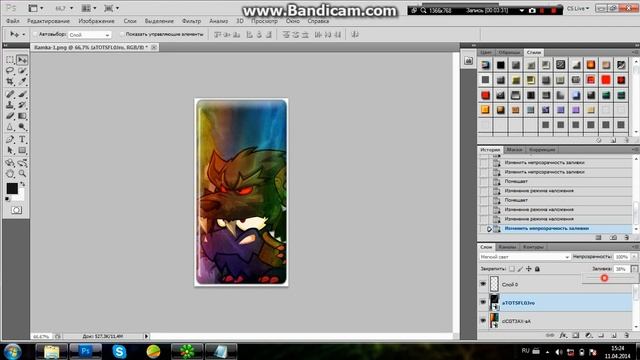Screen dimensions: 640x360
Task: Open the Файл menu
Action: pos(13,21)
